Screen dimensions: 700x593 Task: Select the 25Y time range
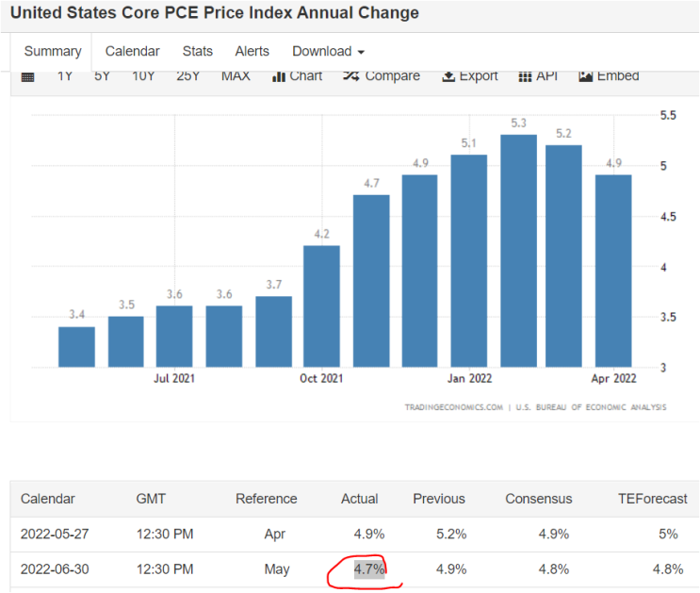(x=187, y=76)
